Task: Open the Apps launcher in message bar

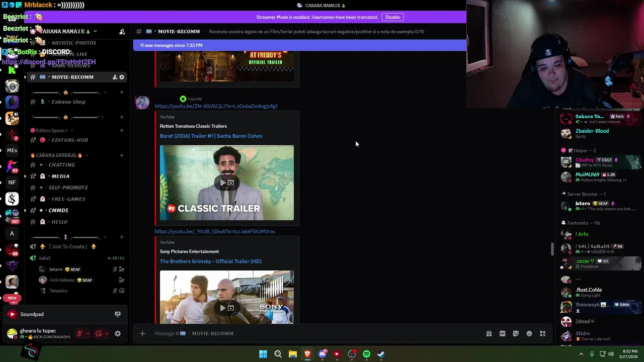Action: pos(543,333)
